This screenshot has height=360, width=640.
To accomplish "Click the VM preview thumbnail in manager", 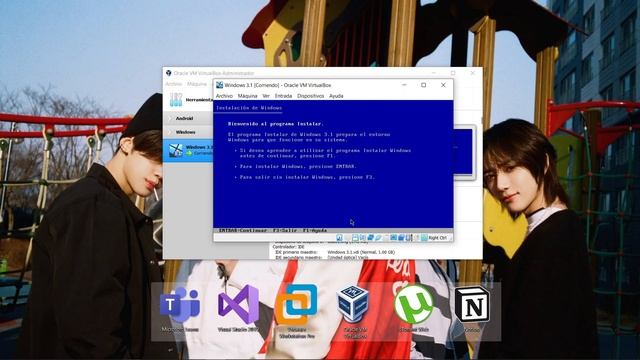I will (464, 152).
